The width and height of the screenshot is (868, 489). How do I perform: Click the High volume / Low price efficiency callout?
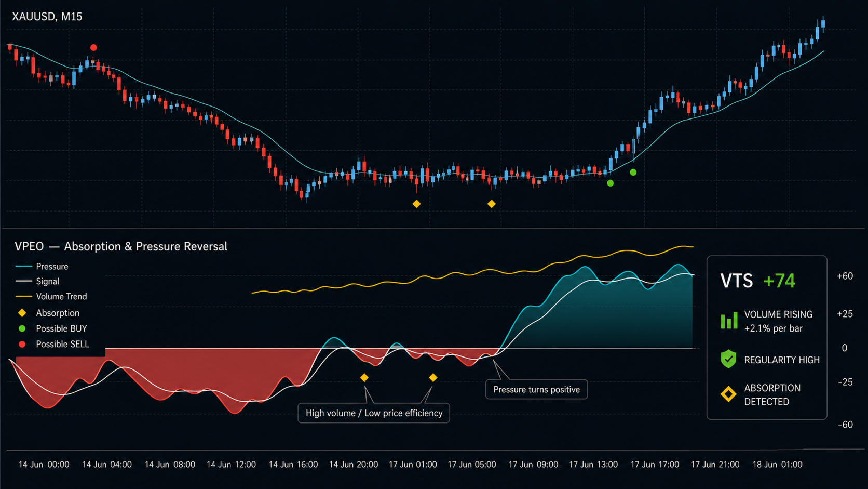click(374, 413)
